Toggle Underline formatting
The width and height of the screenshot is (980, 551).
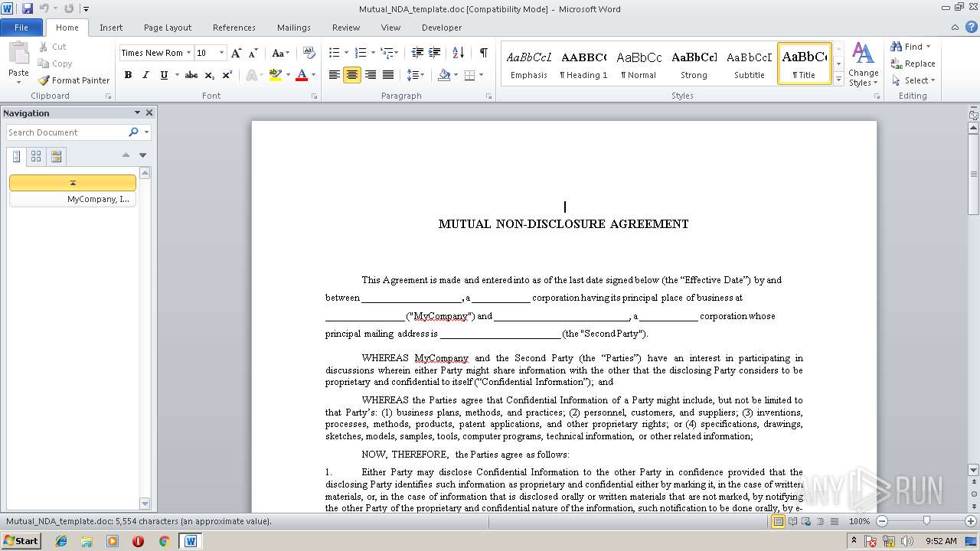click(164, 75)
